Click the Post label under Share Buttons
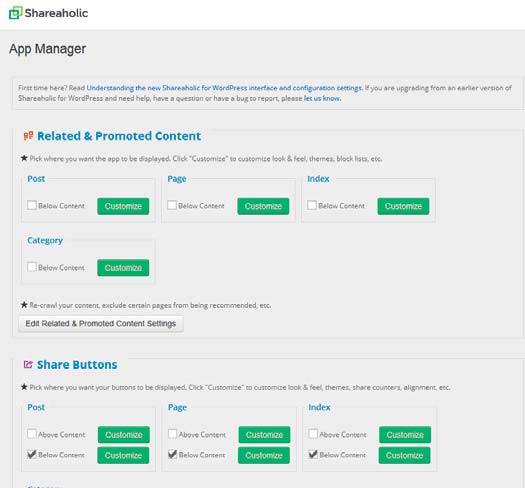 click(36, 407)
